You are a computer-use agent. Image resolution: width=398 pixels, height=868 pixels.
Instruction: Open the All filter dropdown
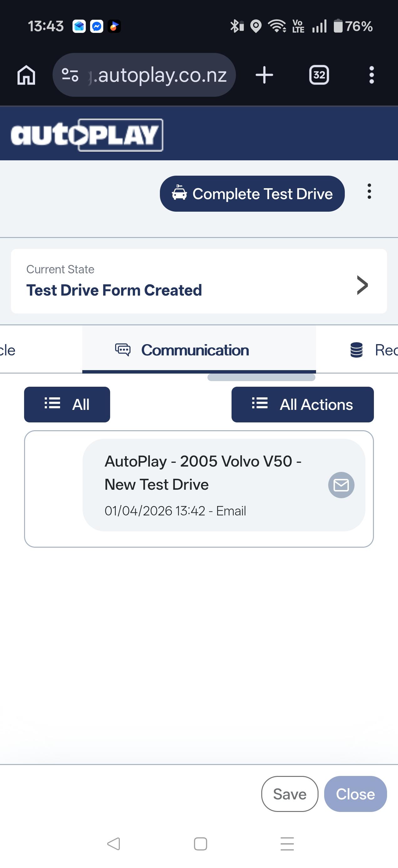pos(67,404)
